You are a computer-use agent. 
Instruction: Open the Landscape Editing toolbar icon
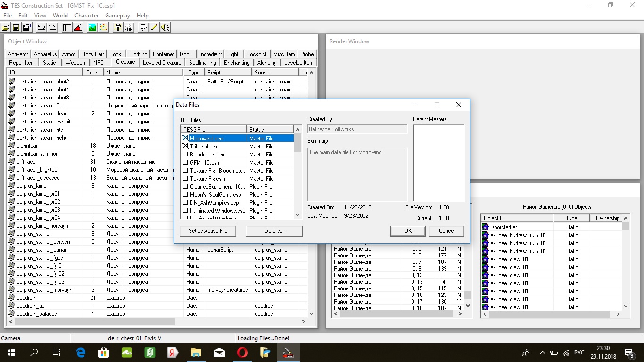click(x=92, y=27)
